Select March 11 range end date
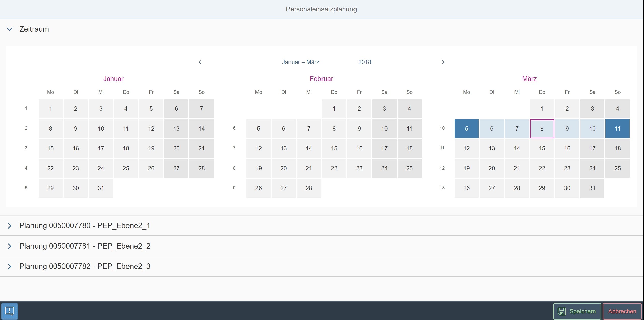 [x=617, y=129]
